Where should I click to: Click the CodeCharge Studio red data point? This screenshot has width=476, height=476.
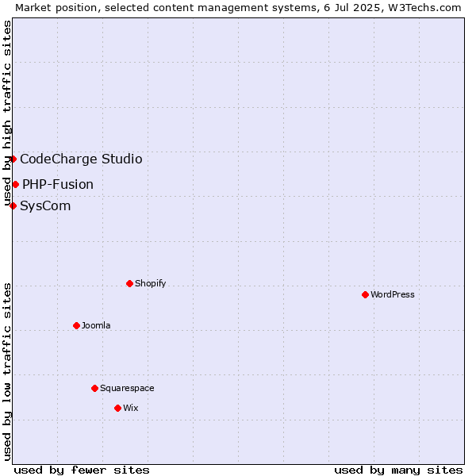tap(13, 159)
